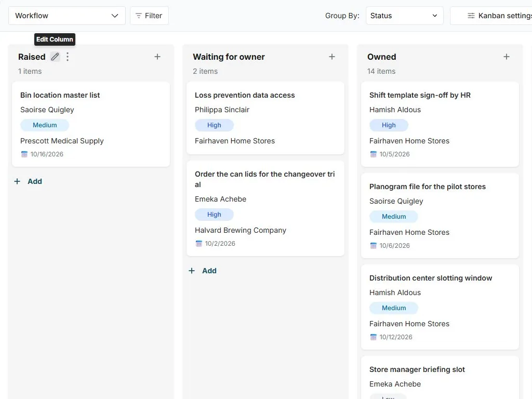532x399 pixels.
Task: Click the plus icon in Owned column header
Action: 506,57
